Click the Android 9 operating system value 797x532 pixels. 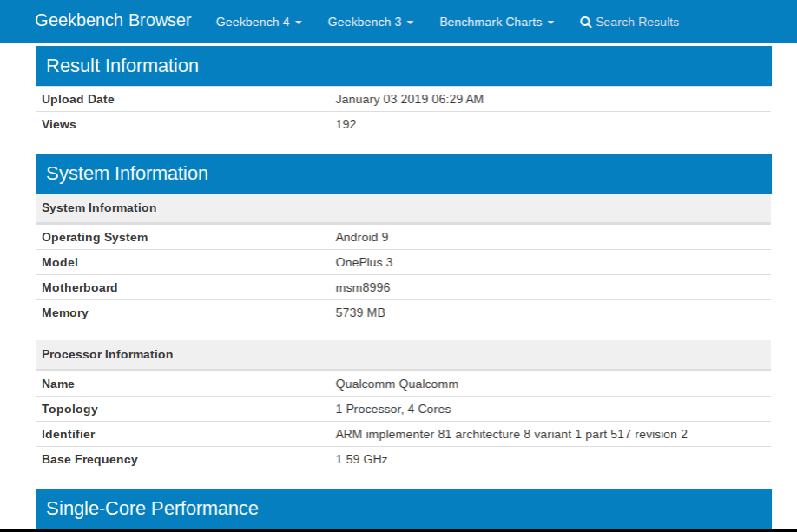click(362, 237)
